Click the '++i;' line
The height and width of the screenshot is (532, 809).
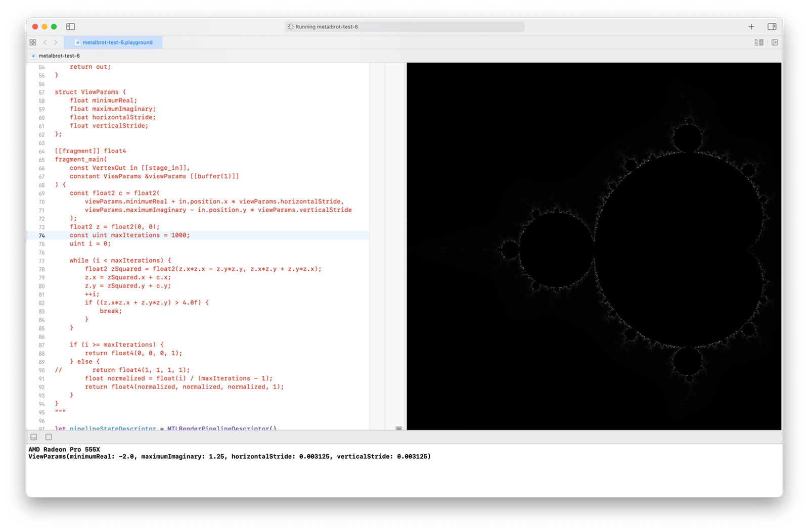coord(92,294)
